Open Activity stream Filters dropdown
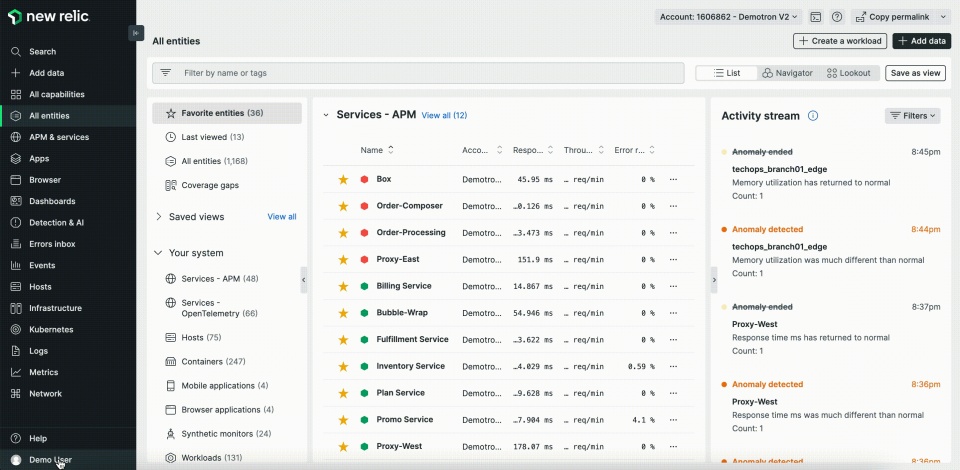This screenshot has width=960, height=470. pyautogui.click(x=912, y=116)
